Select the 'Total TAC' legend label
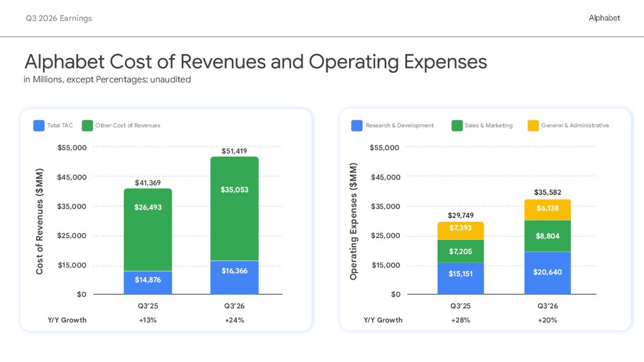 pos(60,126)
